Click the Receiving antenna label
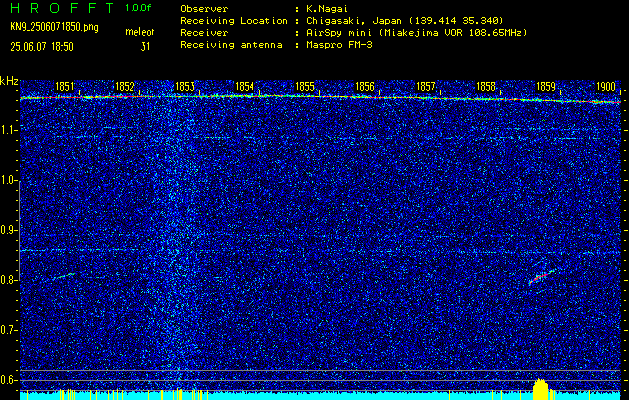This screenshot has width=629, height=400. click(231, 45)
